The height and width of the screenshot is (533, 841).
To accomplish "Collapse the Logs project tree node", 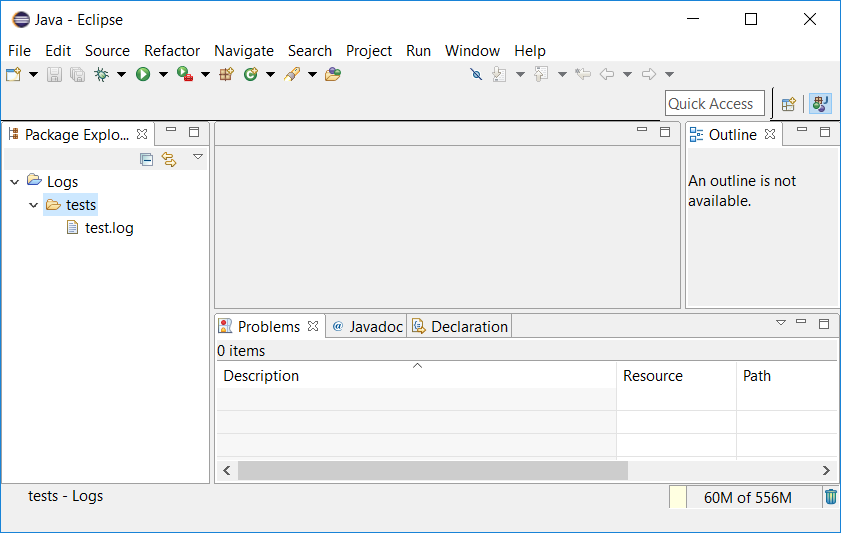I will [14, 182].
